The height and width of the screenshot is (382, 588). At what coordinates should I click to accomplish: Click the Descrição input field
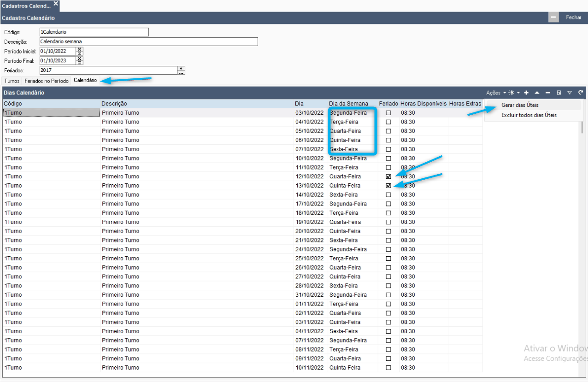pos(148,42)
